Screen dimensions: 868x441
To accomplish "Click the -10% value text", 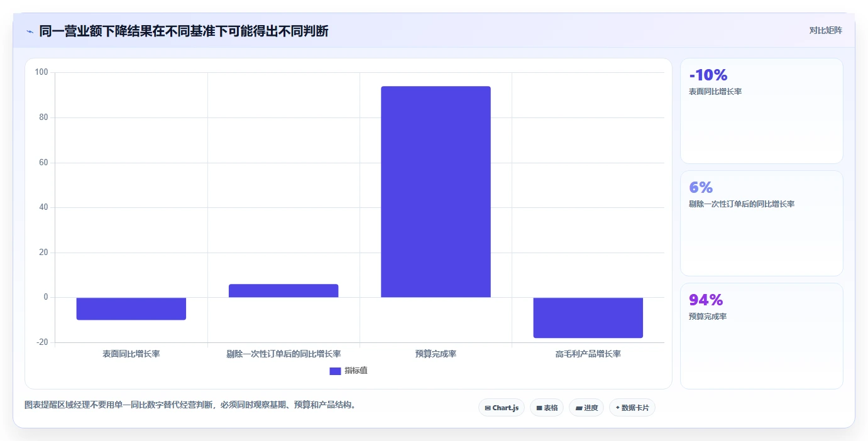I will pos(708,75).
